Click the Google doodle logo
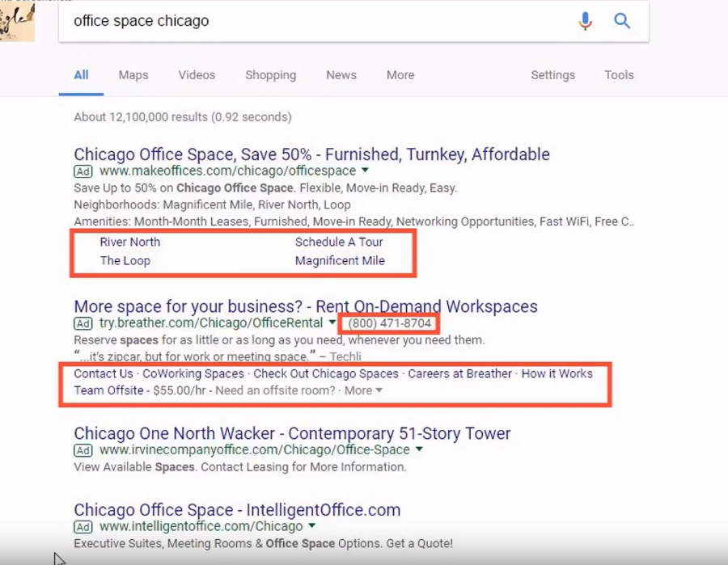 click(x=17, y=21)
